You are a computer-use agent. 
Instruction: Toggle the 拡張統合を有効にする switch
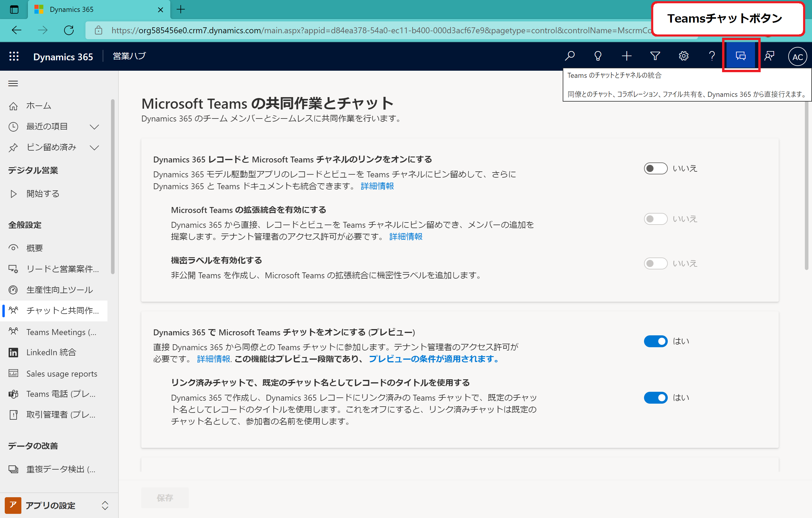(x=656, y=219)
